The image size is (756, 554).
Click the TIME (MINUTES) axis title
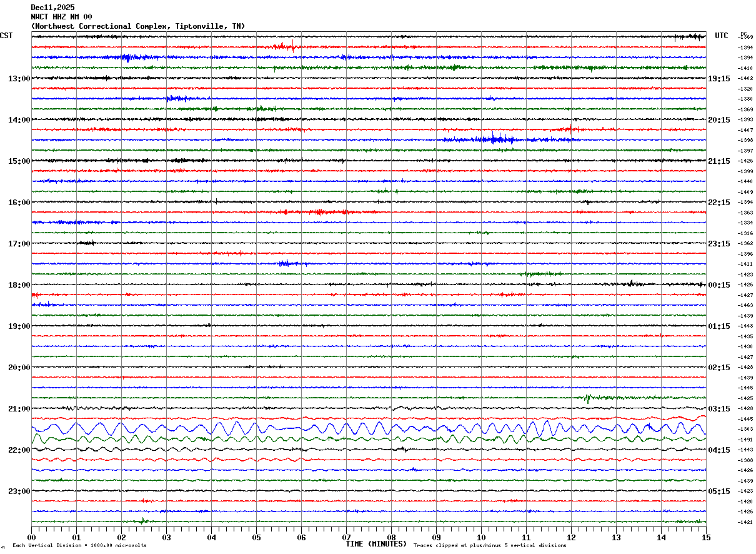(376, 544)
